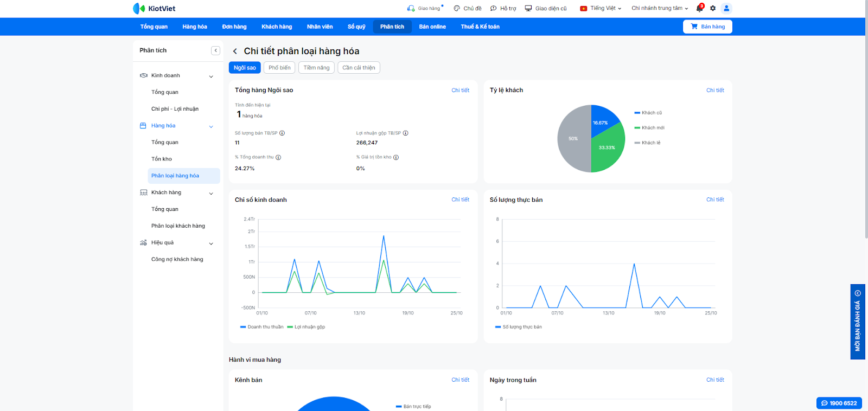Click the Khách cũ legend swatch
Image resolution: width=868 pixels, height=411 pixels.
point(637,113)
